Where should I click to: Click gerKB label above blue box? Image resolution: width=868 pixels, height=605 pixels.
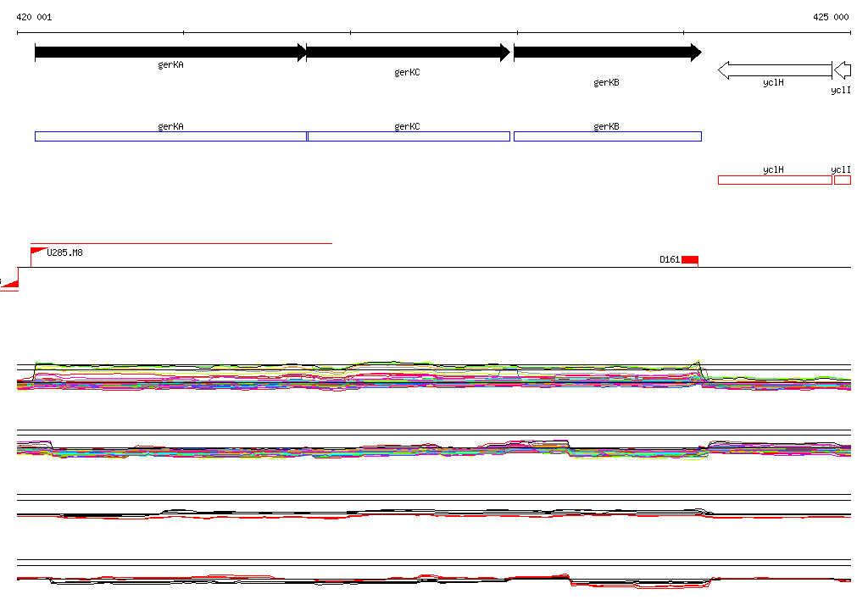(x=606, y=126)
